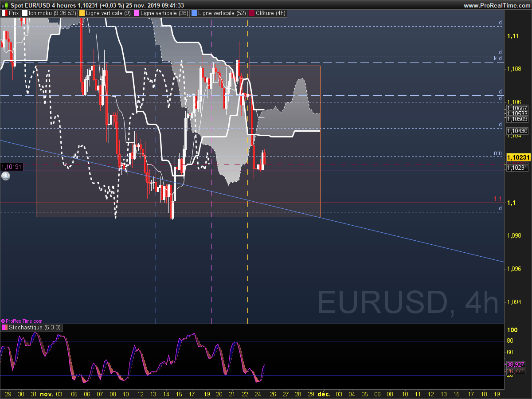Click the green connection status icon
The height and width of the screenshot is (399, 532).
tap(5, 5)
